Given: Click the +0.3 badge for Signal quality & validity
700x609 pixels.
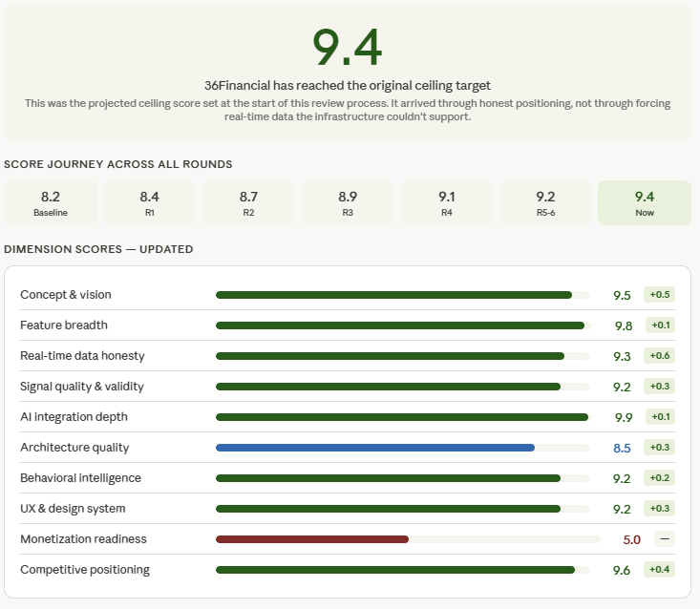Looking at the screenshot, I should 659,386.
